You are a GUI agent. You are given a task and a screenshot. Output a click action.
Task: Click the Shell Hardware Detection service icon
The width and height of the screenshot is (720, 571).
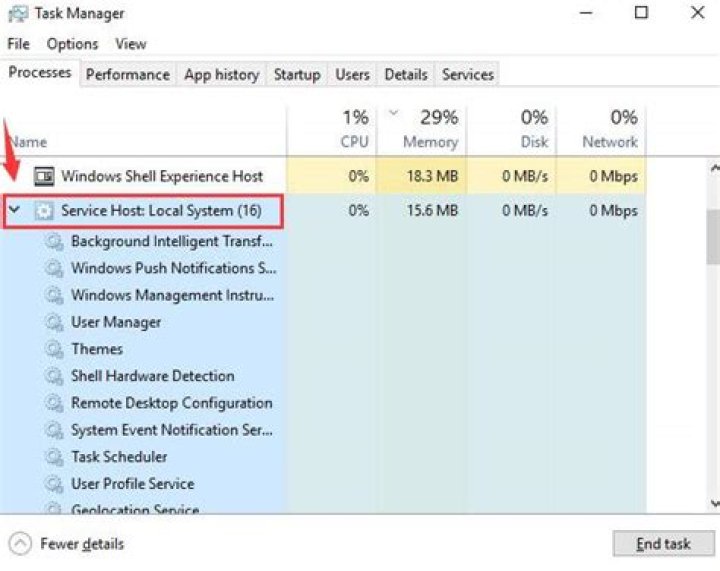(54, 376)
